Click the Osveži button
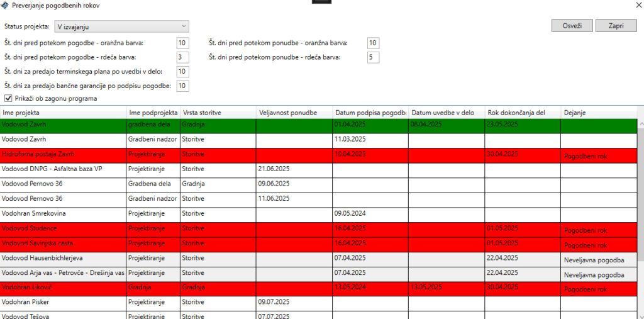 pyautogui.click(x=572, y=25)
